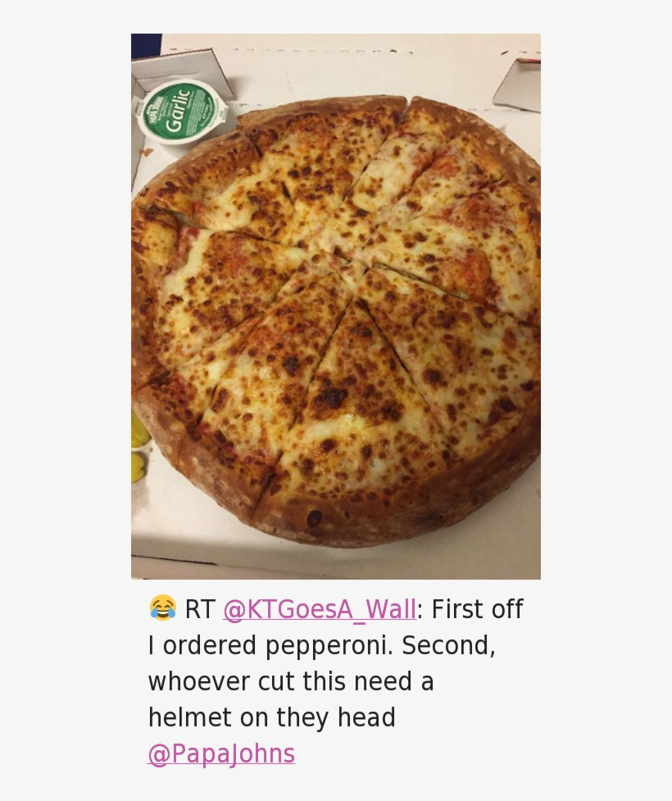Open the @KTGoesA_Wall profile link
Viewport: 672px width, 801px height.
coord(320,609)
